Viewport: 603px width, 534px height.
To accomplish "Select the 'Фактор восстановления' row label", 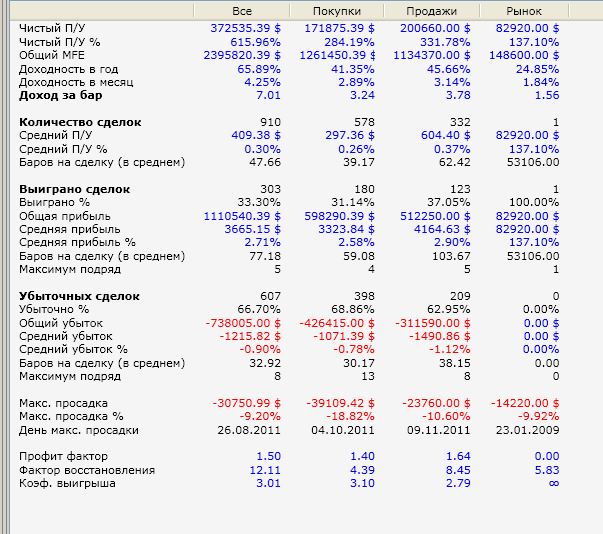I will 87,470.
